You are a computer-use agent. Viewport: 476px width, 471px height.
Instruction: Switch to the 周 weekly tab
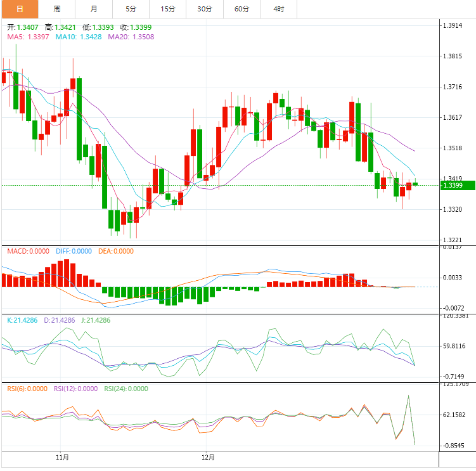point(57,9)
